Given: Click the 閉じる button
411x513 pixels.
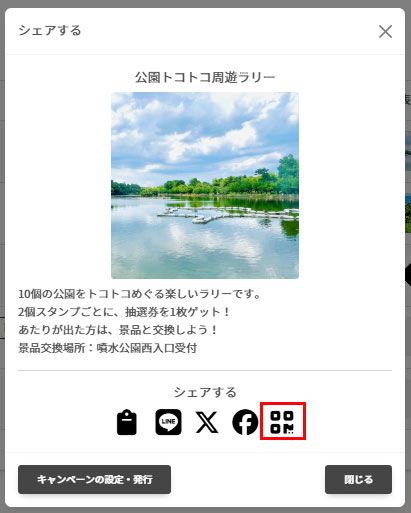Looking at the screenshot, I should [x=358, y=479].
